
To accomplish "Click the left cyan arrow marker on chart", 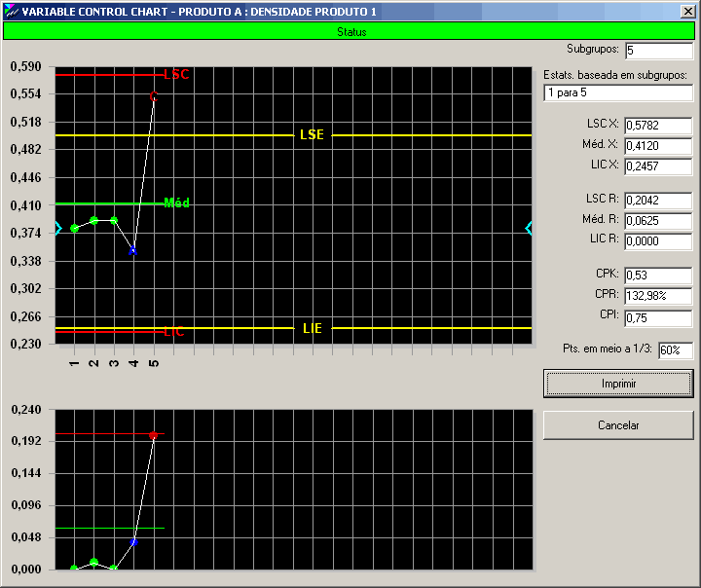I will point(58,229).
